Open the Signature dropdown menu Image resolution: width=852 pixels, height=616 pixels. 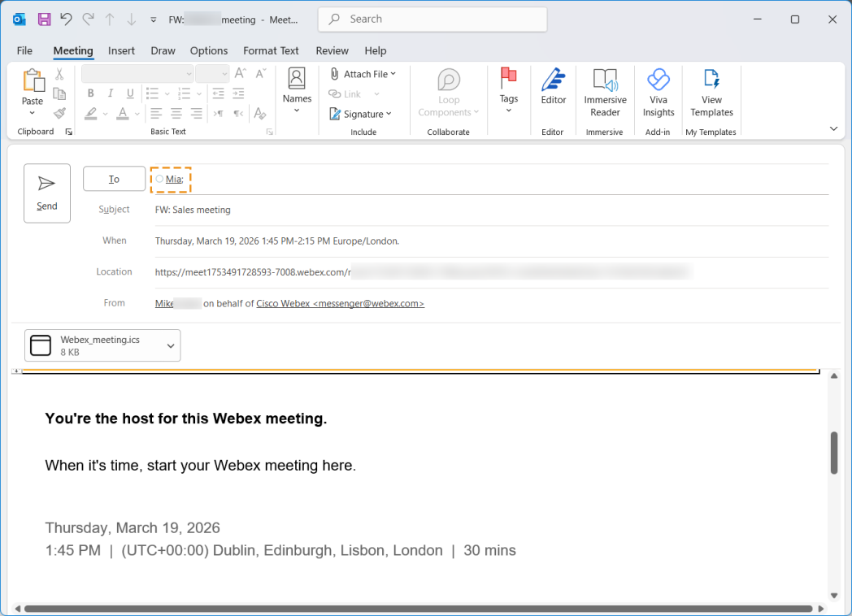tap(361, 114)
